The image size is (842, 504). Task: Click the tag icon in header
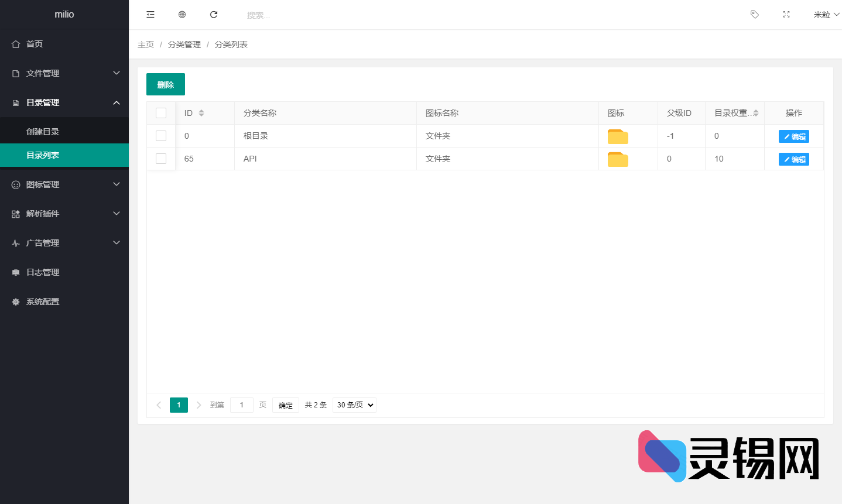[x=755, y=15]
